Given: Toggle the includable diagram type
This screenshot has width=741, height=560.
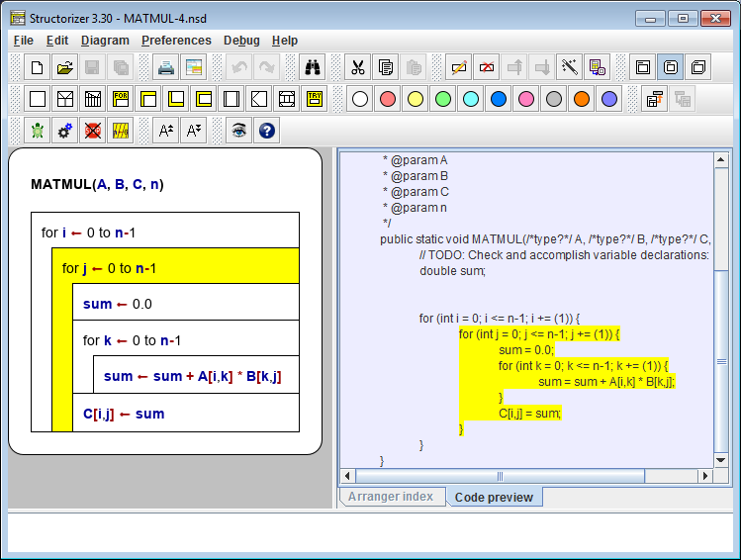Looking at the screenshot, I should pyautogui.click(x=698, y=67).
